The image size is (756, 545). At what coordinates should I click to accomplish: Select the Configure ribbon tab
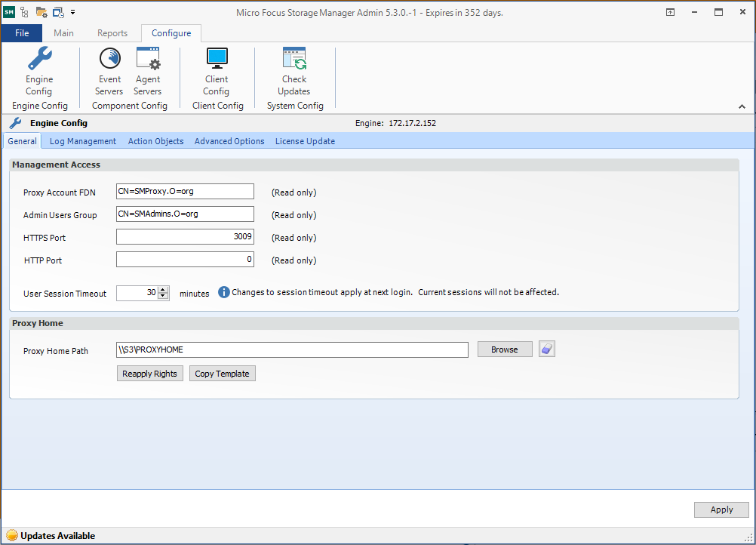[x=171, y=32]
